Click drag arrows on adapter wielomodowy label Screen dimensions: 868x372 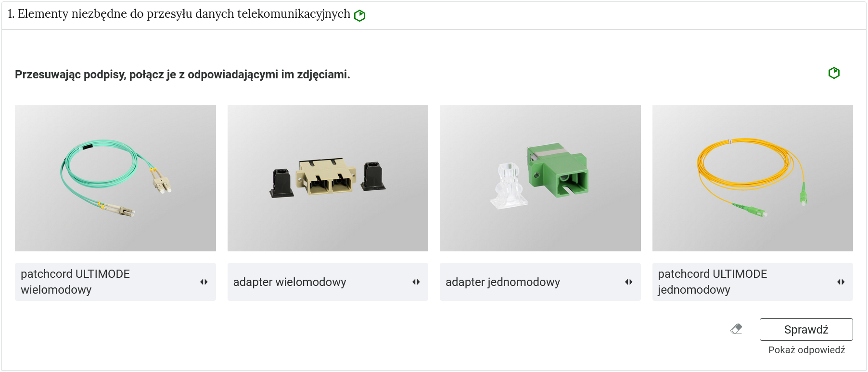pyautogui.click(x=416, y=282)
